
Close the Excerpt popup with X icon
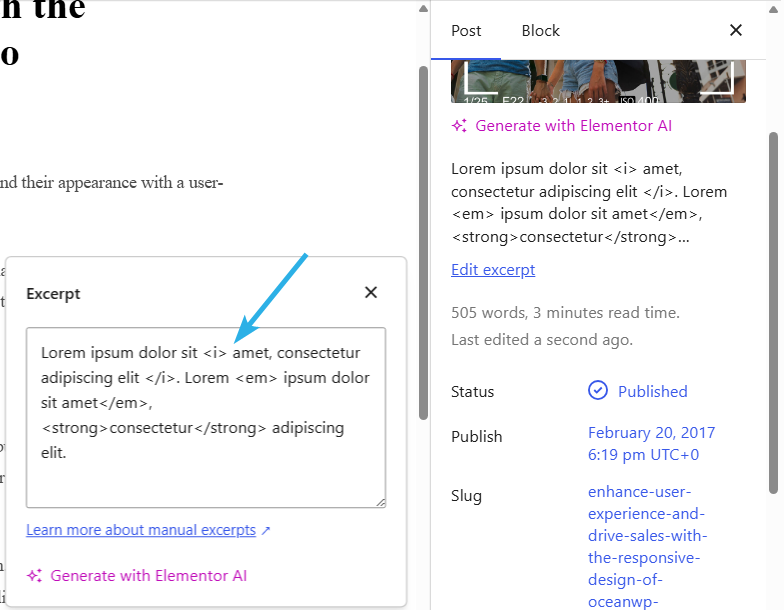click(x=370, y=292)
